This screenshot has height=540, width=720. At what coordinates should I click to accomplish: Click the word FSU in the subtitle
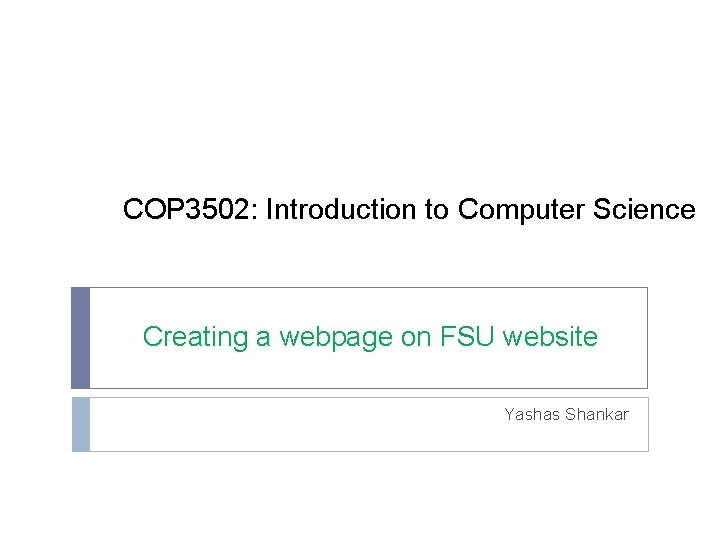(468, 337)
